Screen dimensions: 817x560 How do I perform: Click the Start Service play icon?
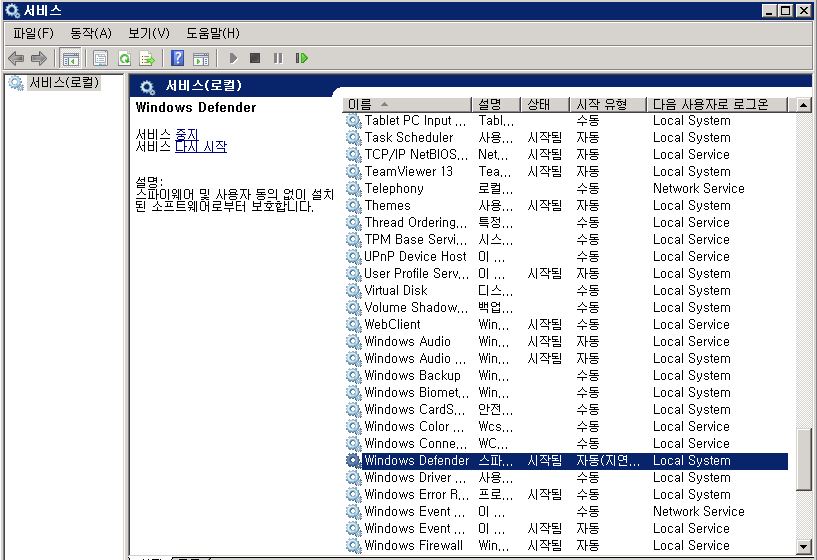click(233, 58)
